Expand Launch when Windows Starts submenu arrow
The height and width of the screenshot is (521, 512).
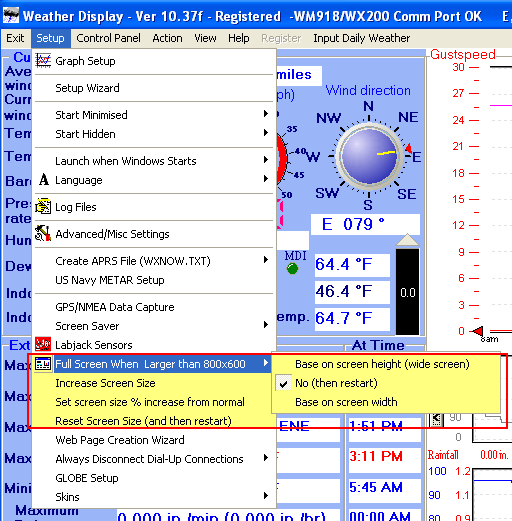[x=266, y=160]
